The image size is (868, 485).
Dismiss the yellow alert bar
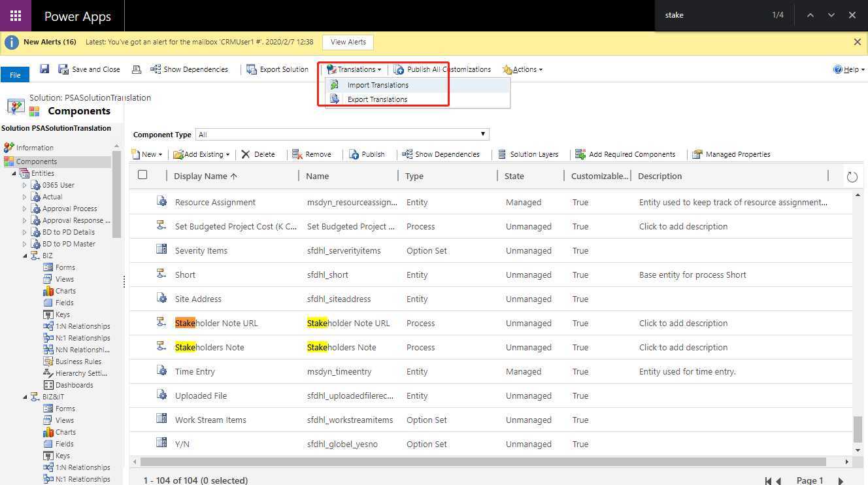pos(858,42)
